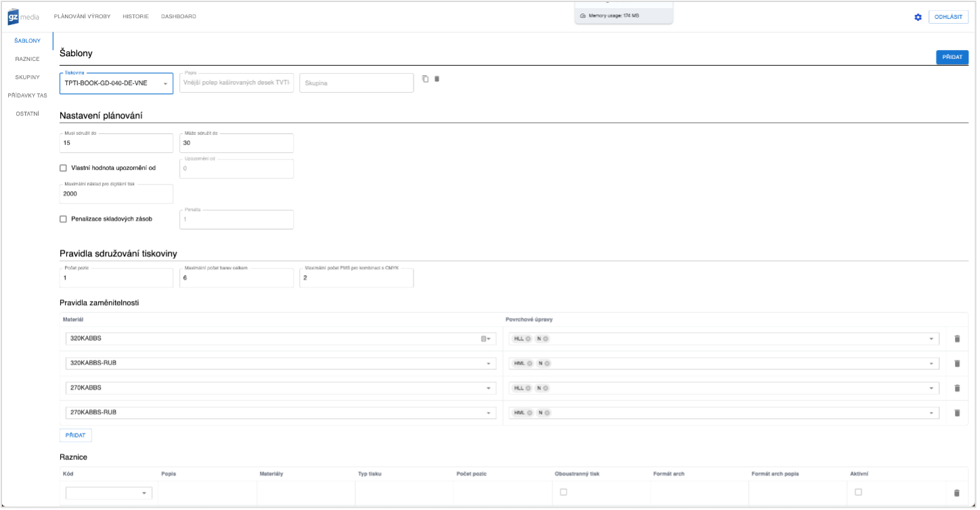Click the copy template icon beside Skupina
Viewport: 980px width, 510px height.
pyautogui.click(x=425, y=78)
